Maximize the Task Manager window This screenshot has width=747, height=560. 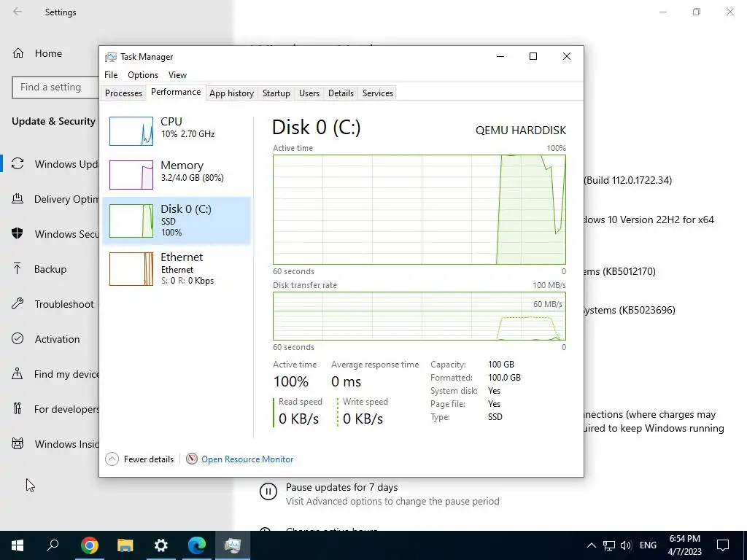point(533,56)
